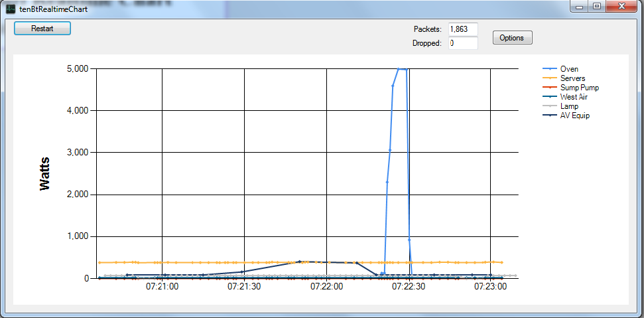Click the 3,000 y-axis label

click(78, 153)
